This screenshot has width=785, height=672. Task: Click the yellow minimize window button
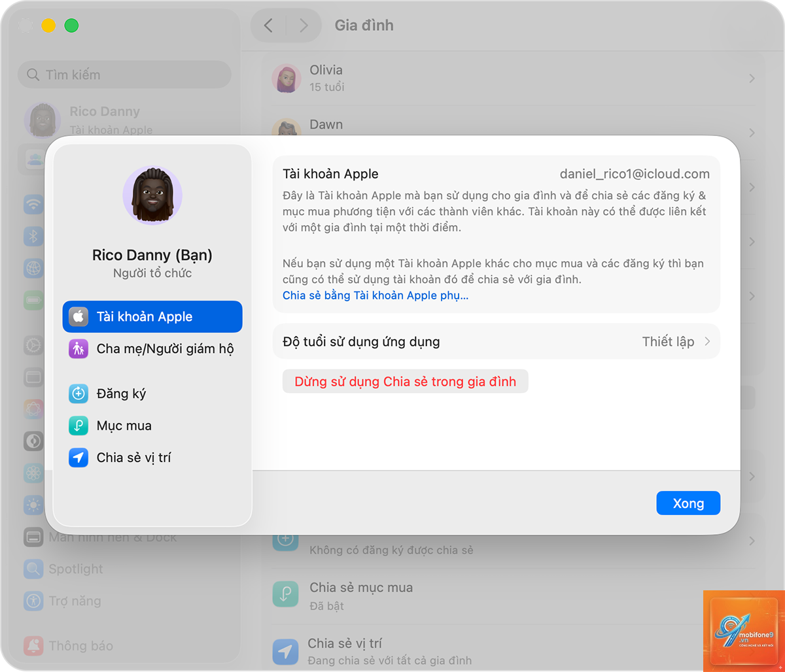[48, 25]
